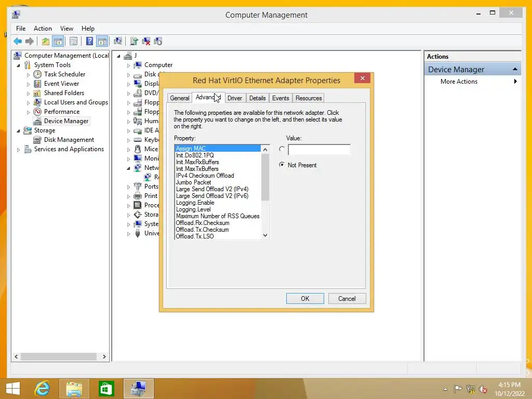Select Services and Applications node
The height and width of the screenshot is (399, 532).
[69, 149]
